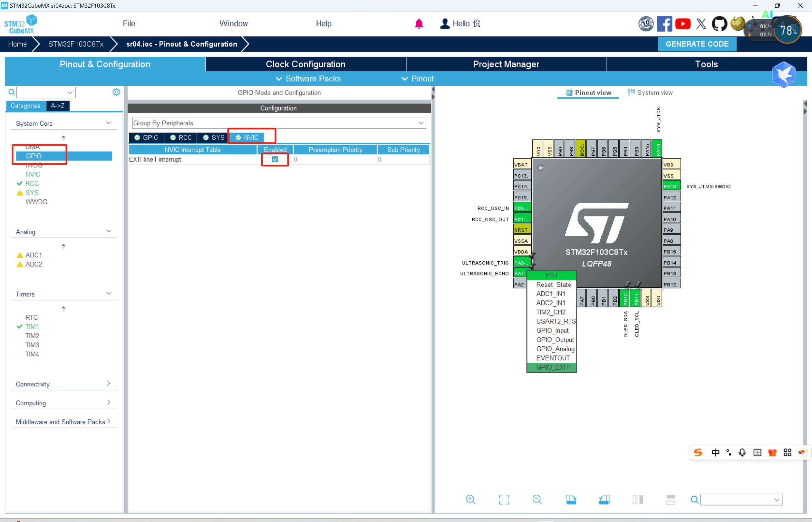Switch to the Tools tab

tap(707, 64)
